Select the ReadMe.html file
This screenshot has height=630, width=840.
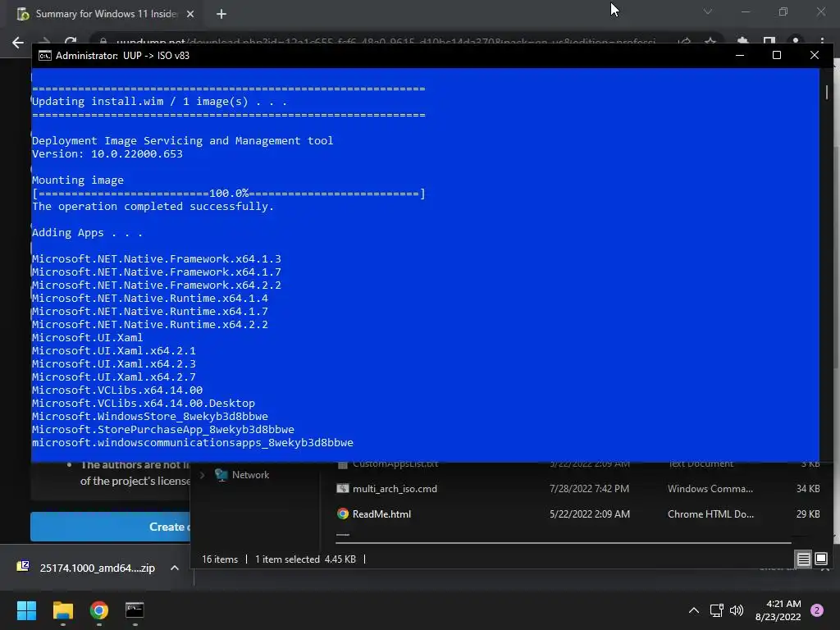[381, 514]
